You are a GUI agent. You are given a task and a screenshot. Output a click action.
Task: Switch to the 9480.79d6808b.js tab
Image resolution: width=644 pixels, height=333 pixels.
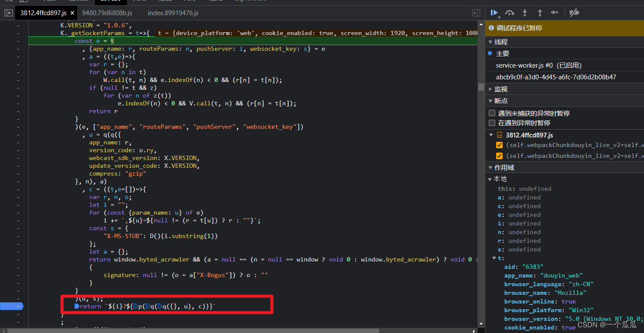click(x=107, y=13)
